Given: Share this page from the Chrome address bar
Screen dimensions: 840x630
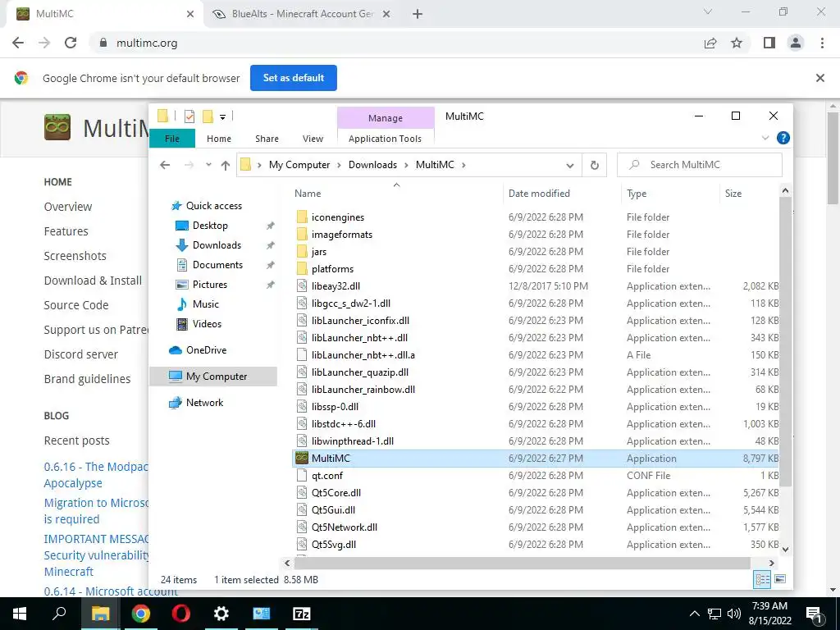Looking at the screenshot, I should coord(710,43).
